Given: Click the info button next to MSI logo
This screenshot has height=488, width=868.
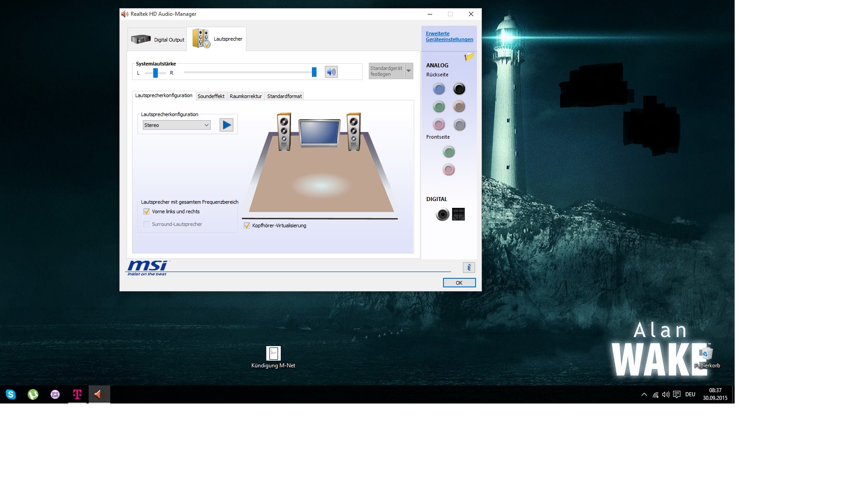Looking at the screenshot, I should [x=469, y=267].
